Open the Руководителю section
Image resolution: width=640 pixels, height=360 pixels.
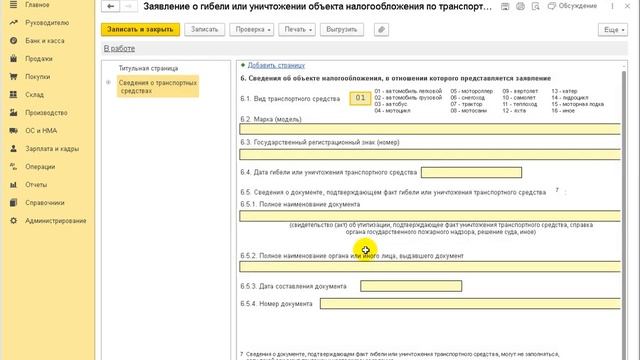pyautogui.click(x=47, y=23)
